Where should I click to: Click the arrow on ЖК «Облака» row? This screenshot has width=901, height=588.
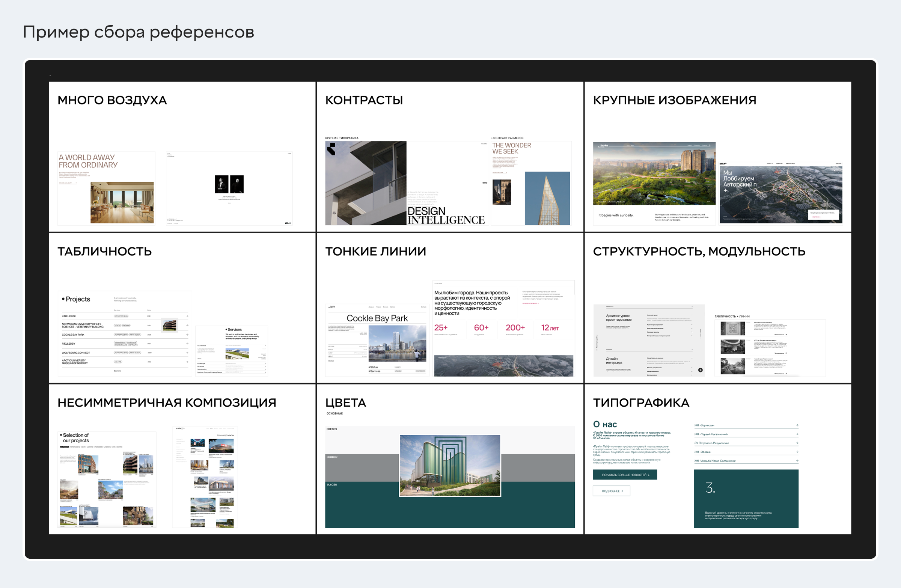pos(797,452)
